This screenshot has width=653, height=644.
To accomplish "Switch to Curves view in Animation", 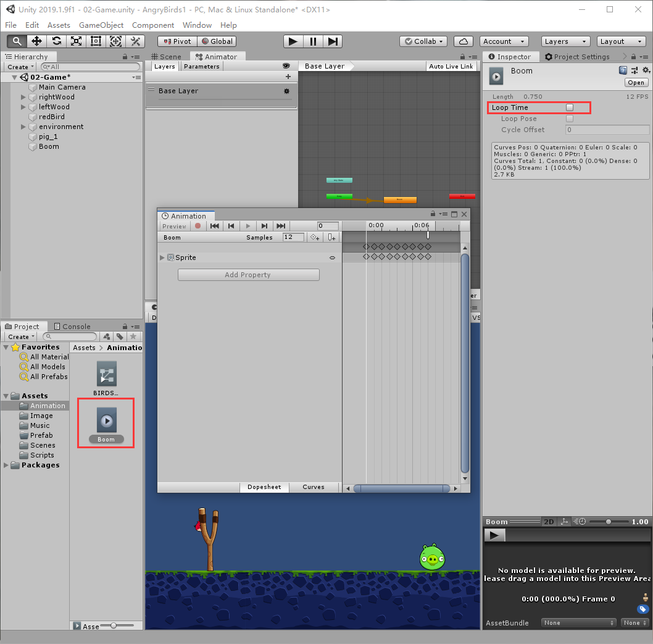I will (x=313, y=487).
